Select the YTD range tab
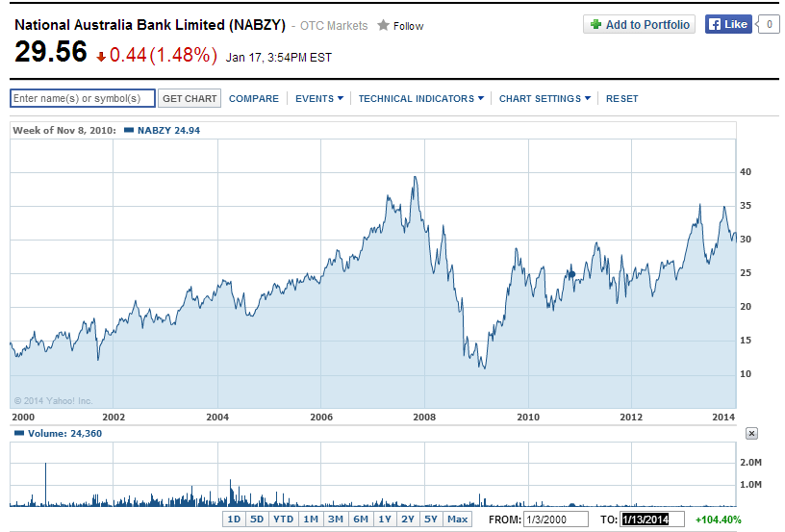 point(284,519)
